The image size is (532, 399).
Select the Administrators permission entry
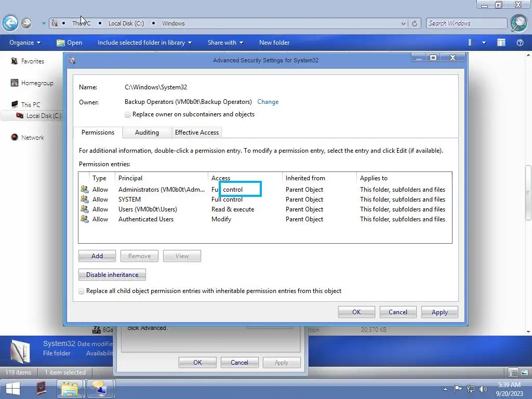pos(265,190)
